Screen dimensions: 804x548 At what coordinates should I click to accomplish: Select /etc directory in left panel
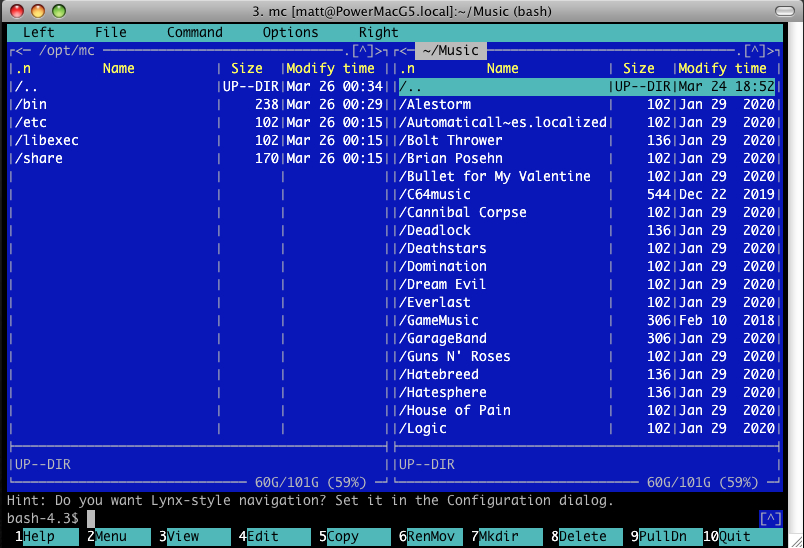pos(199,123)
